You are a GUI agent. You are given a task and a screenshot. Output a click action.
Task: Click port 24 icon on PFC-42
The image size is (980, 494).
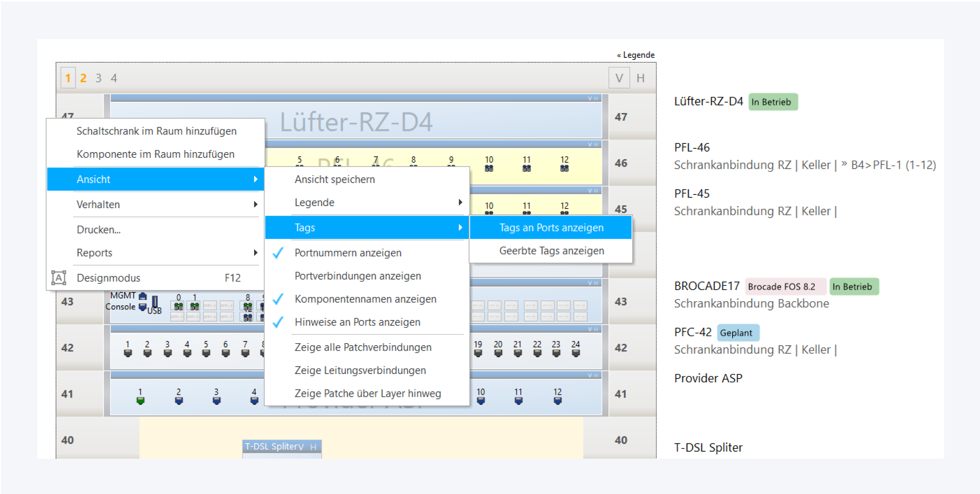tap(576, 353)
